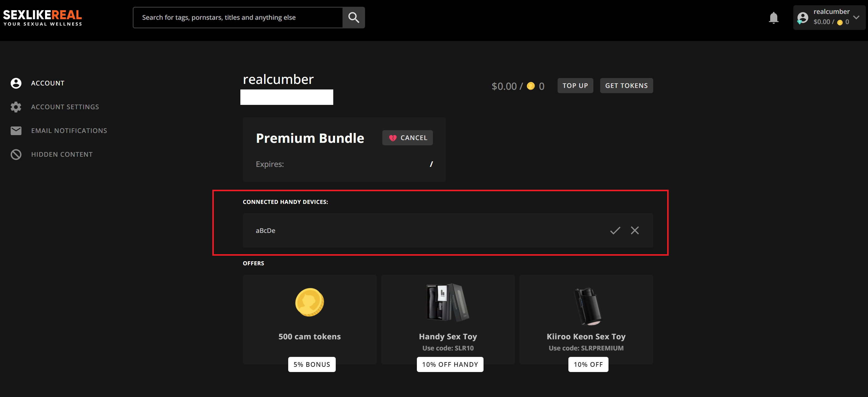Click the search magnifier icon
Screen dimensions: 868x397
click(x=354, y=18)
